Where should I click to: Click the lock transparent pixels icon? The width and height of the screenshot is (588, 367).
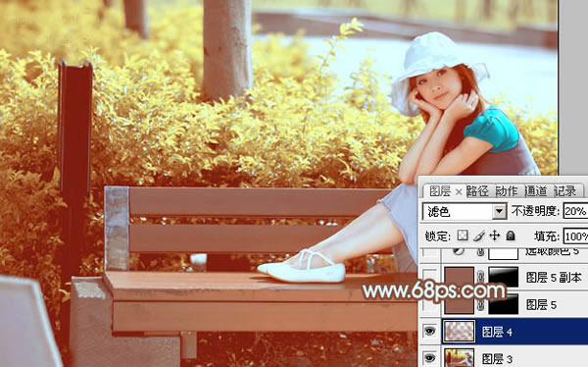[463, 236]
